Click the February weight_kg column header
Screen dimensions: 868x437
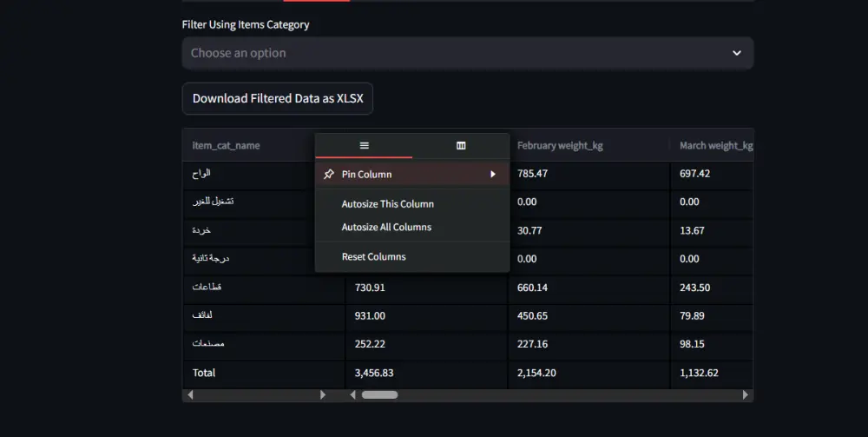pyautogui.click(x=560, y=146)
